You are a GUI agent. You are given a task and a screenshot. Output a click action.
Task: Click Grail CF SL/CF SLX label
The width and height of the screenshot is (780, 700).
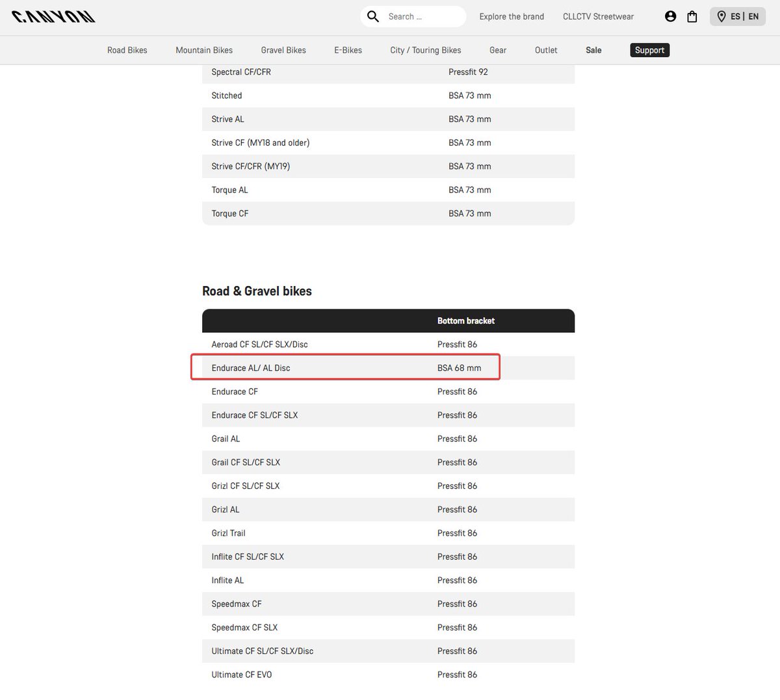click(x=246, y=462)
